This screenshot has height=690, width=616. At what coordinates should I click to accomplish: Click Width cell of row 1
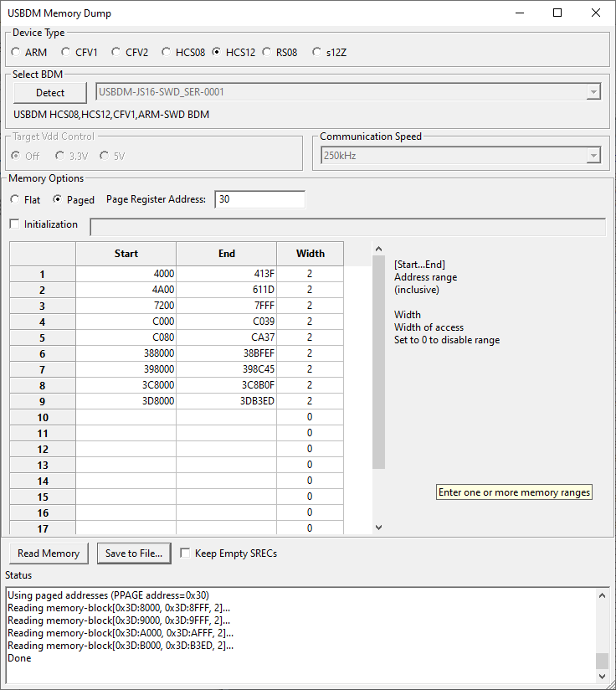click(x=310, y=274)
